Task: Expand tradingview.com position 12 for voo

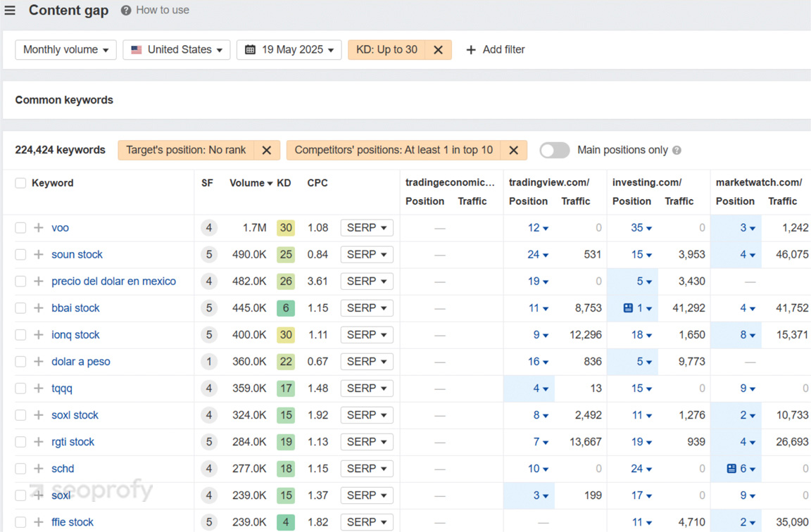Action: [538, 227]
